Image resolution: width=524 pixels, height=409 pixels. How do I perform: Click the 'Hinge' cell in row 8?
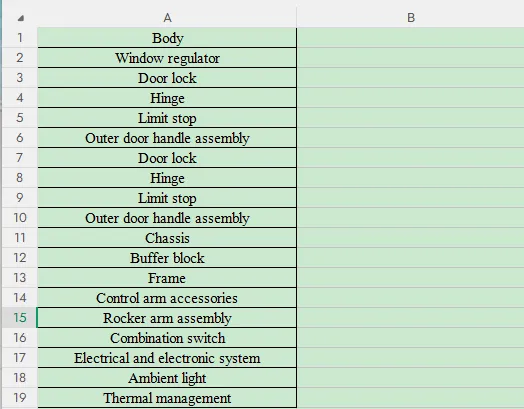coord(167,178)
